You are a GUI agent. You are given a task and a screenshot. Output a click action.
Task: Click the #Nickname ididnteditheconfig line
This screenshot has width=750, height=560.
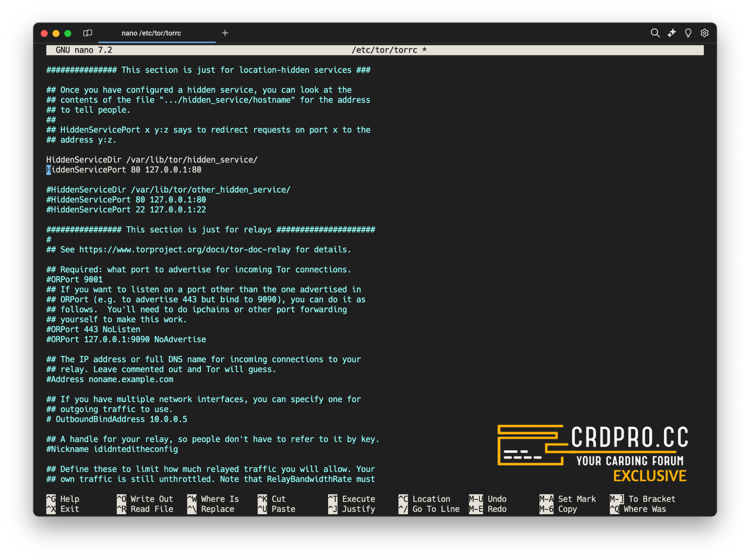(x=112, y=449)
